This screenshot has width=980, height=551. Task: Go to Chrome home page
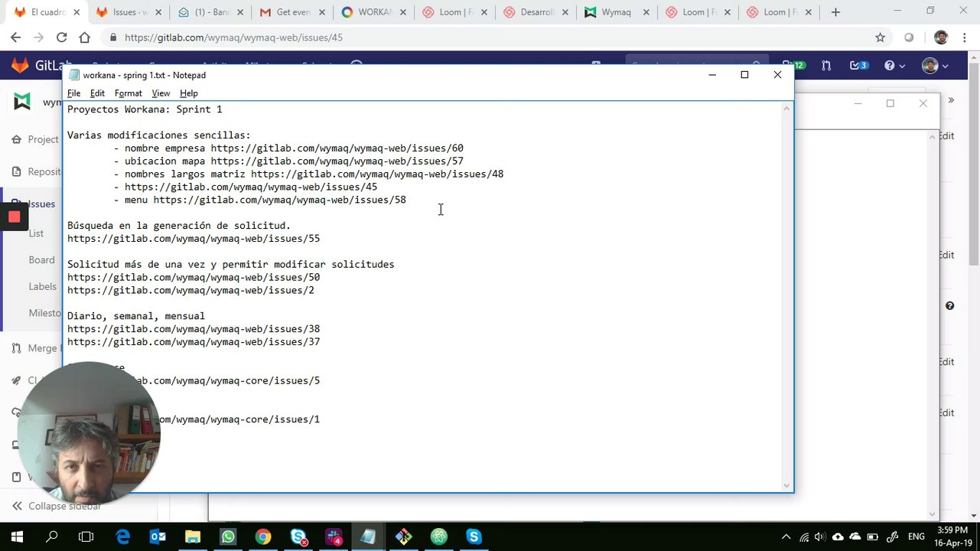pyautogui.click(x=84, y=37)
